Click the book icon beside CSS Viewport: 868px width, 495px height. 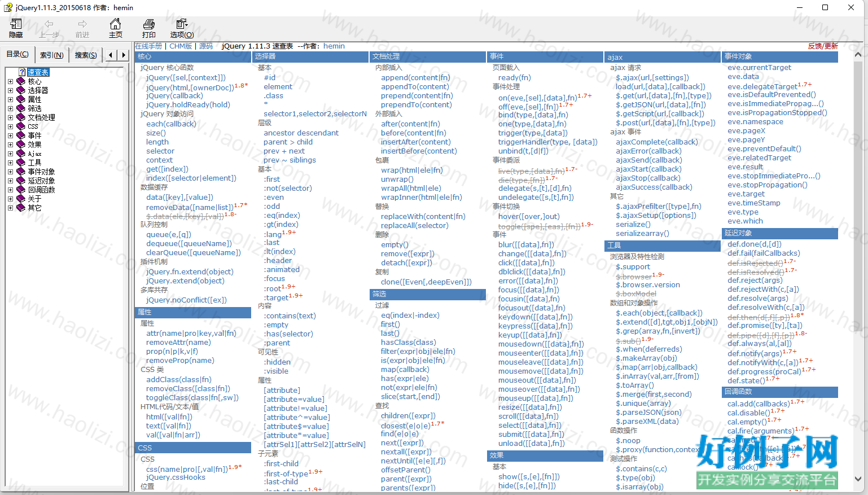pyautogui.click(x=21, y=126)
